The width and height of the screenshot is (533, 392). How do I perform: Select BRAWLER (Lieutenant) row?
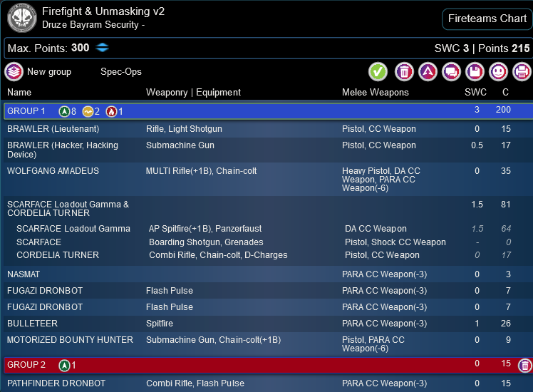pos(268,129)
